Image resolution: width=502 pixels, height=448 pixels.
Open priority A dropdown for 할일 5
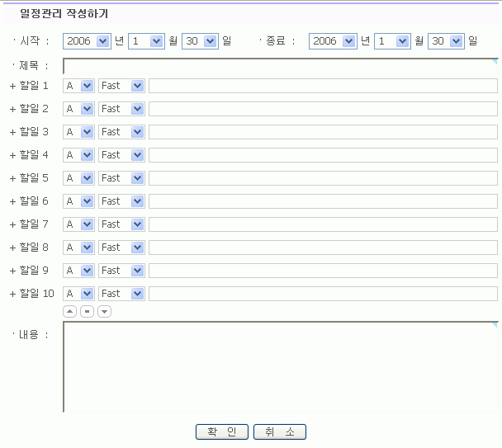click(x=78, y=178)
